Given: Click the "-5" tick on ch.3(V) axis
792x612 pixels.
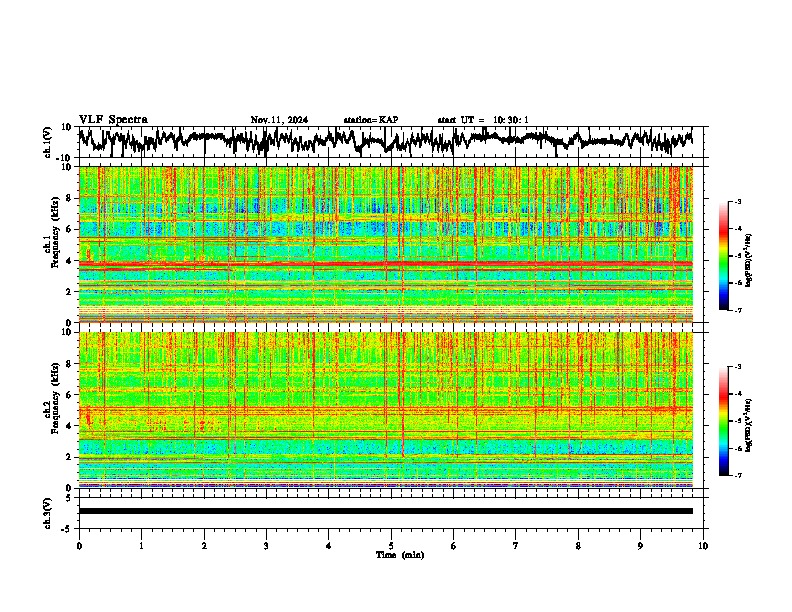Looking at the screenshot, I should (x=68, y=529).
